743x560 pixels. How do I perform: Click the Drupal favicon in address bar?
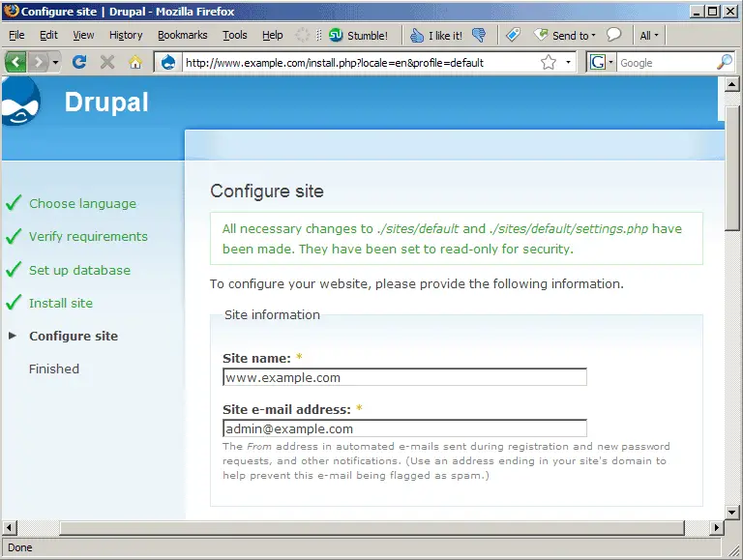pos(168,63)
